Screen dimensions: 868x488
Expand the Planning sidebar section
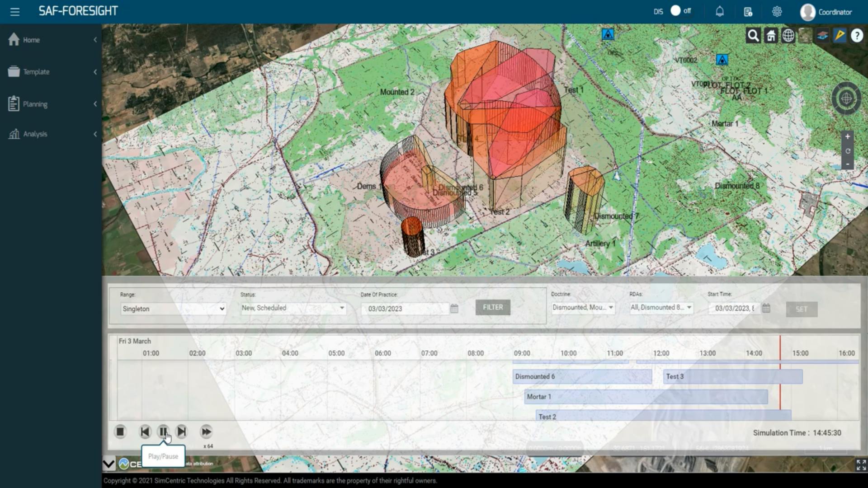click(x=50, y=104)
